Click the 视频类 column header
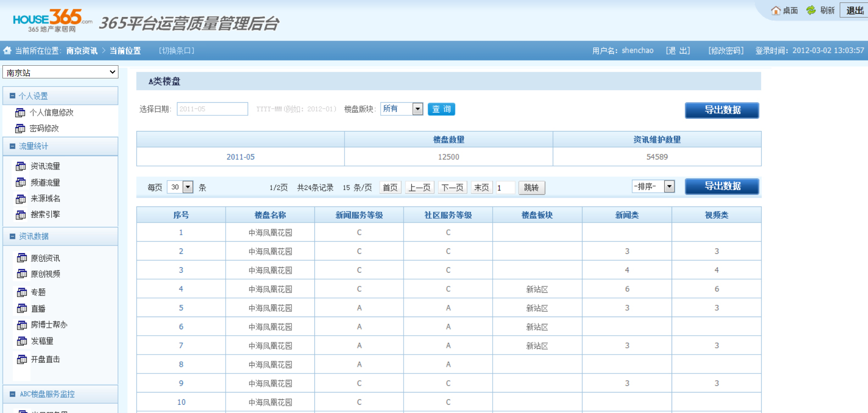 pyautogui.click(x=716, y=215)
